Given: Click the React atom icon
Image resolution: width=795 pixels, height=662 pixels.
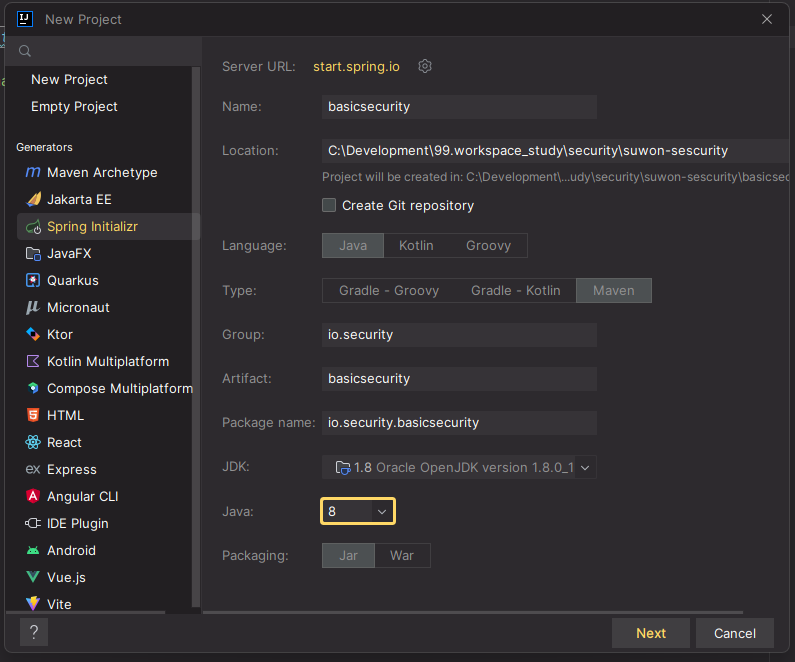Looking at the screenshot, I should tap(33, 442).
